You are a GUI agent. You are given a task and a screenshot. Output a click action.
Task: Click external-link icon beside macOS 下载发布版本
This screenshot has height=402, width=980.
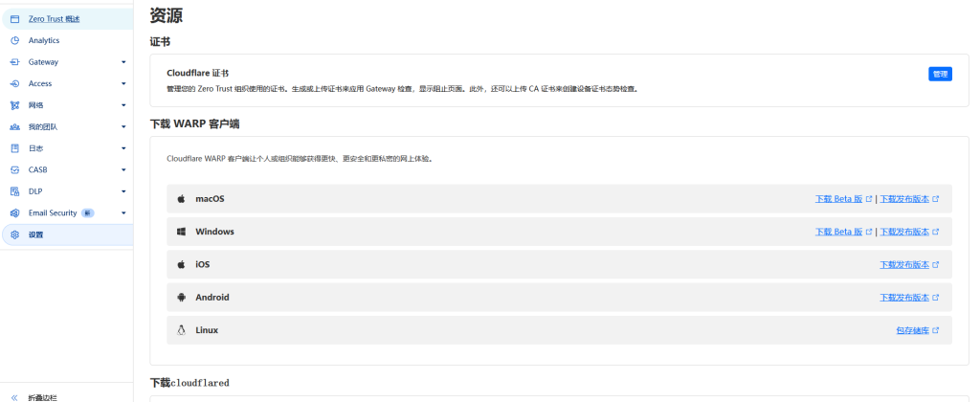(936, 199)
